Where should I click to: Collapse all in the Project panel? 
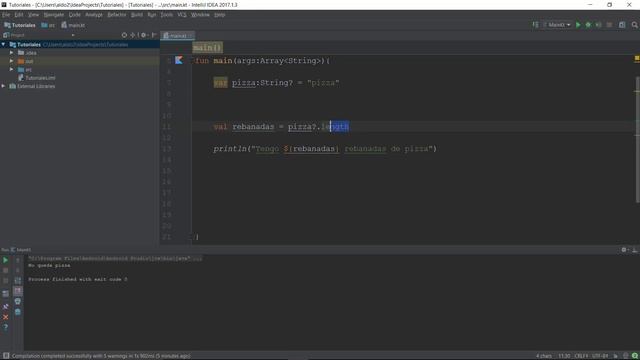click(133, 35)
